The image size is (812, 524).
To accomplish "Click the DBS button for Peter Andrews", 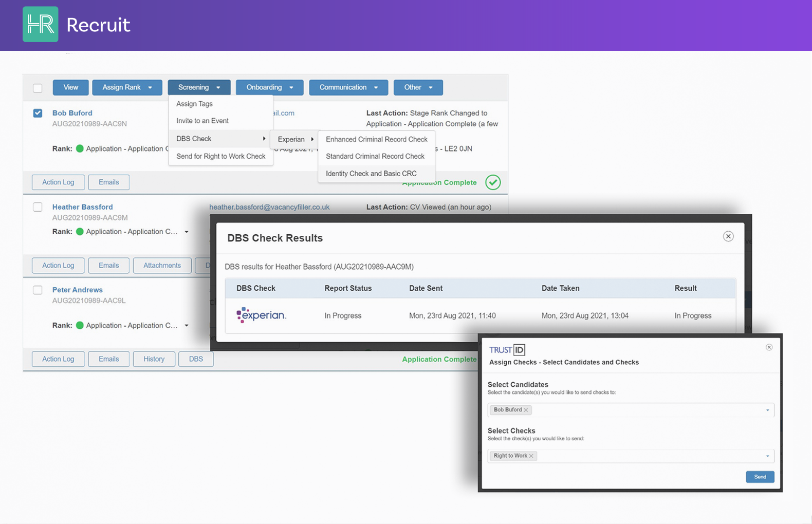I will [x=196, y=359].
